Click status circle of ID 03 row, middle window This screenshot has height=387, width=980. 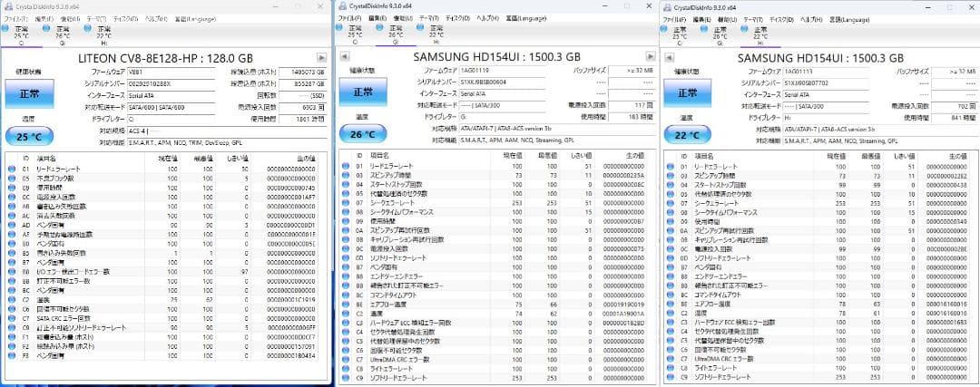346,176
